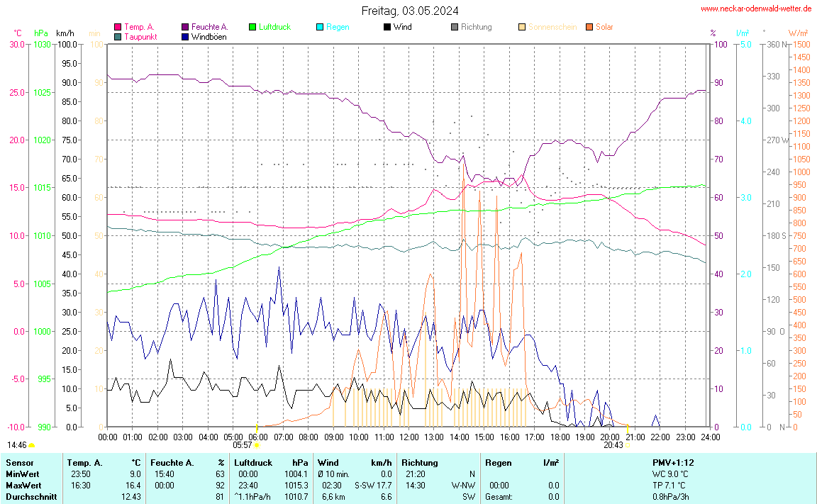Click the teal Taupunkt legend square

coord(118,37)
